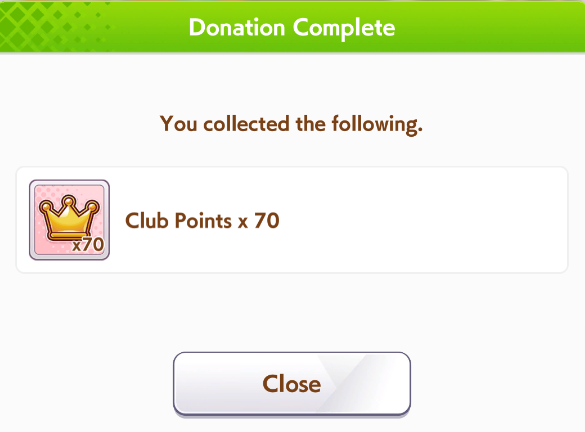Select the x70 quantity badge on crown icon
Image resolution: width=585 pixels, height=432 pixels.
[x=88, y=245]
